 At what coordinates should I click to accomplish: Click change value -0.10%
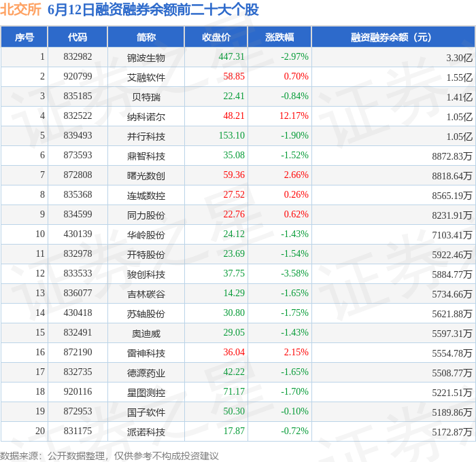(294, 412)
